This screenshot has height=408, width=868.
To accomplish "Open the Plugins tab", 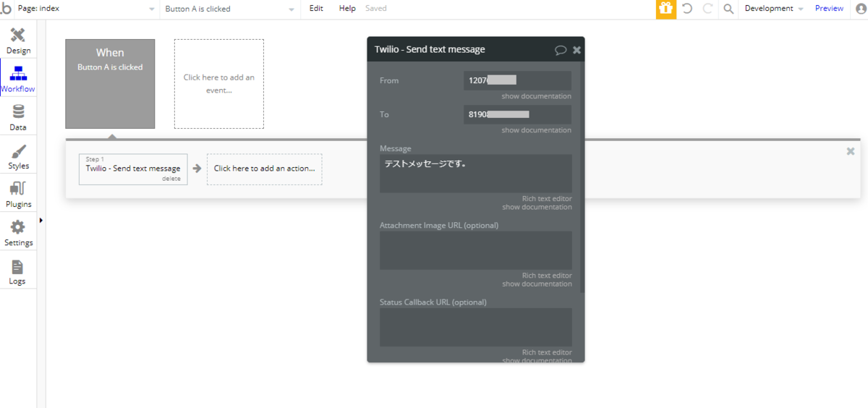I will tap(18, 194).
